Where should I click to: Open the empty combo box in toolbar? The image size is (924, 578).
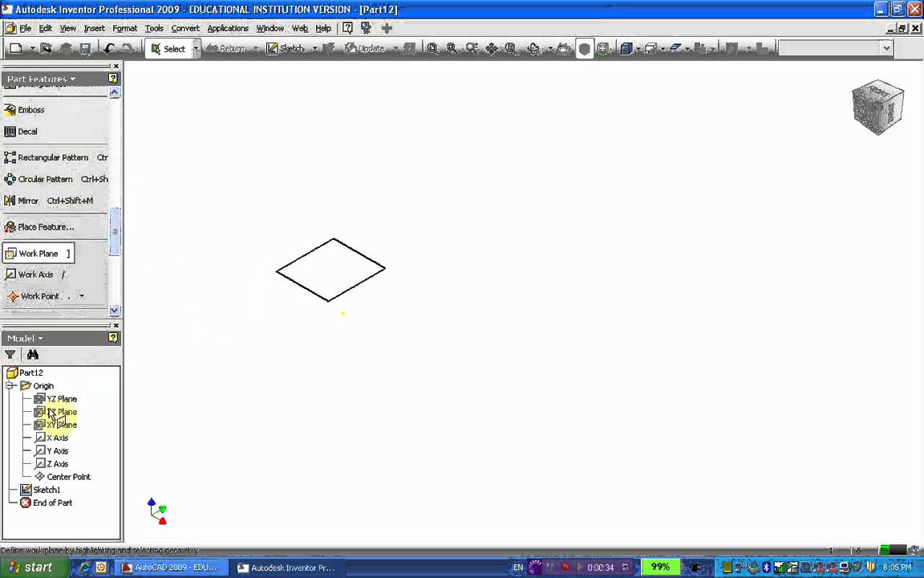pos(836,48)
